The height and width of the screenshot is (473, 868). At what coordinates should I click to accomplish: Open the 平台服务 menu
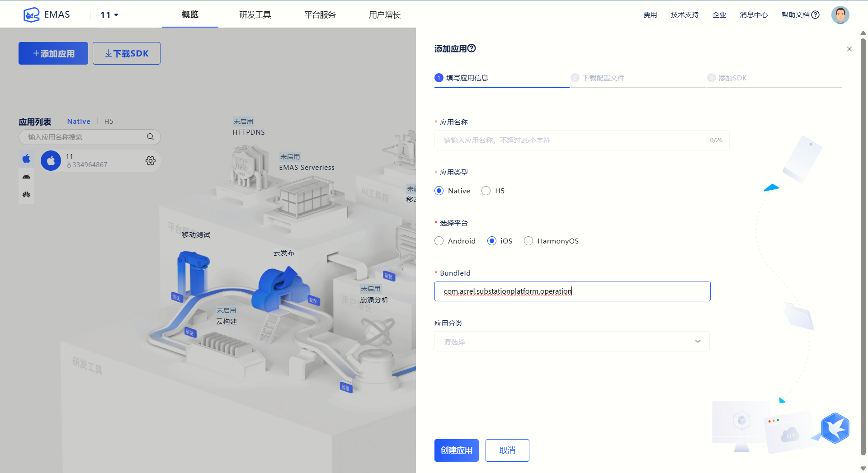(x=320, y=15)
